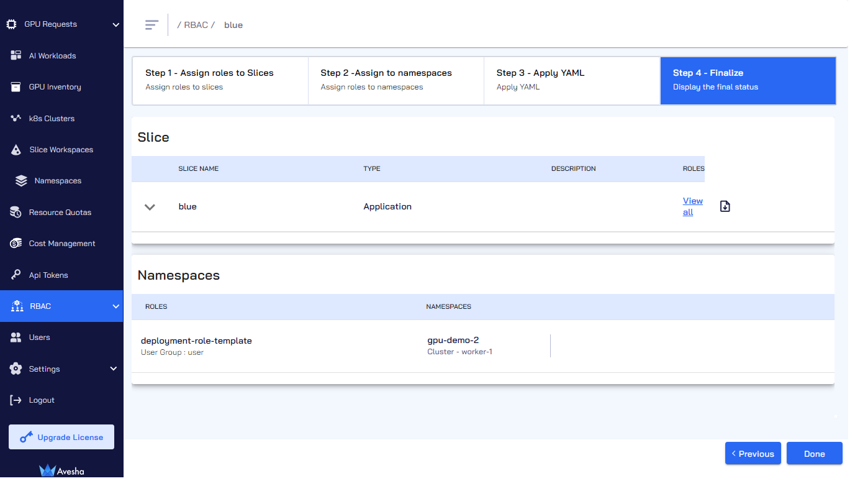Viewport: 868px width, 486px height.
Task: Click the TYPE column header
Action: [x=372, y=169]
